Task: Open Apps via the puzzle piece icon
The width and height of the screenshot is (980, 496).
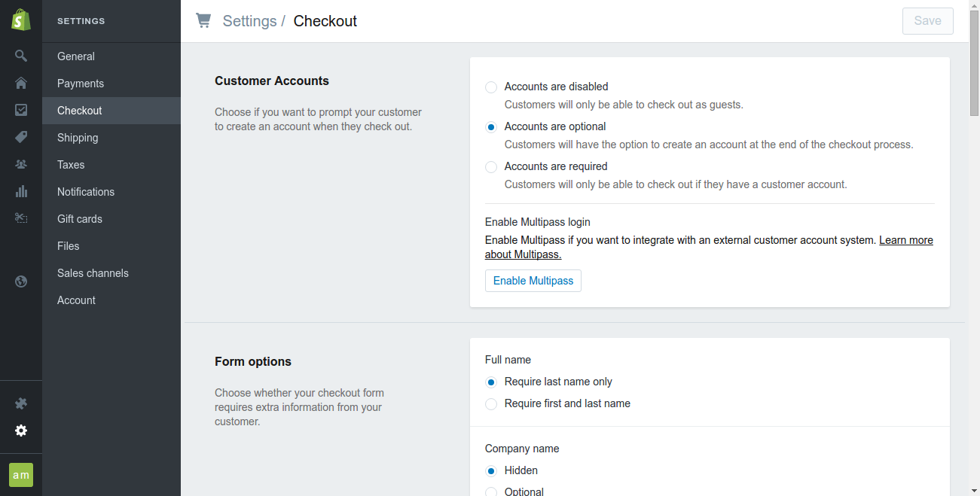Action: [x=21, y=403]
